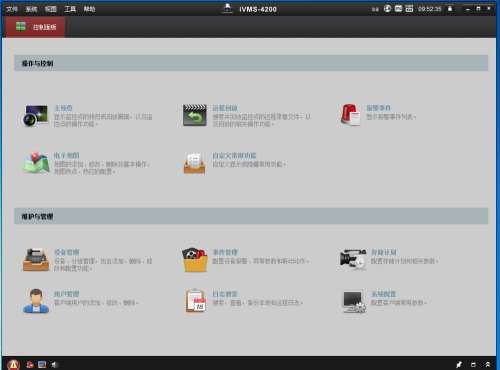
Task: Open the Device Management (设备管理) icon
Action: [x=36, y=260]
